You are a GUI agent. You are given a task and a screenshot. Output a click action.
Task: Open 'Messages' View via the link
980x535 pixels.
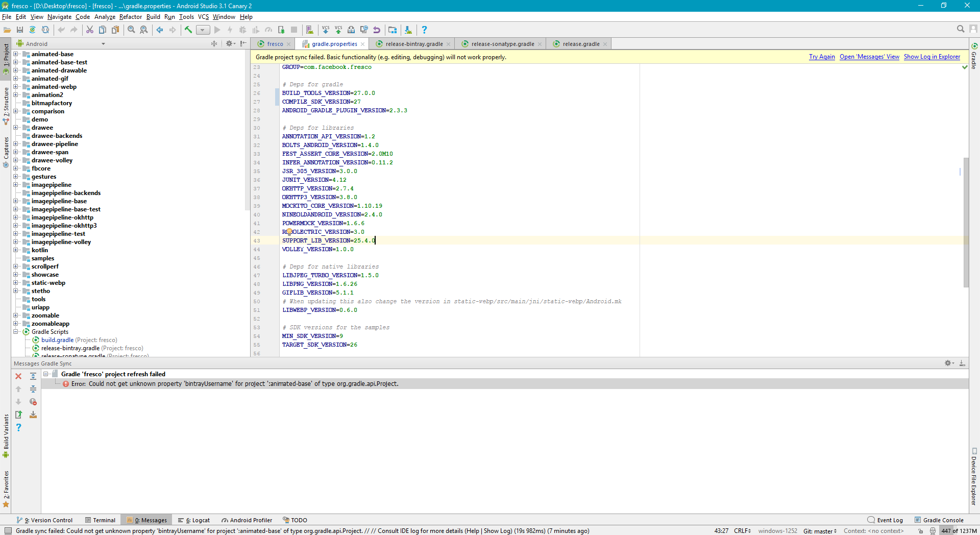click(x=869, y=57)
